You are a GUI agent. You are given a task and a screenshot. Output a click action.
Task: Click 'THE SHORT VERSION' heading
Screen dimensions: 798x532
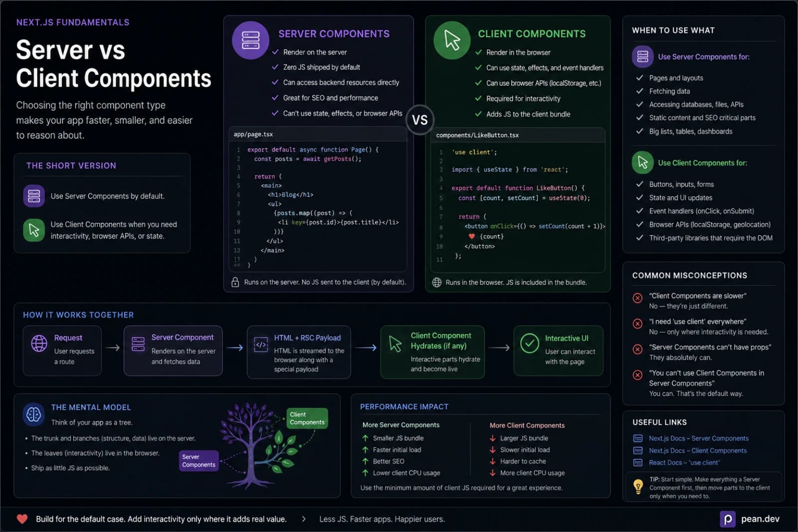point(71,166)
